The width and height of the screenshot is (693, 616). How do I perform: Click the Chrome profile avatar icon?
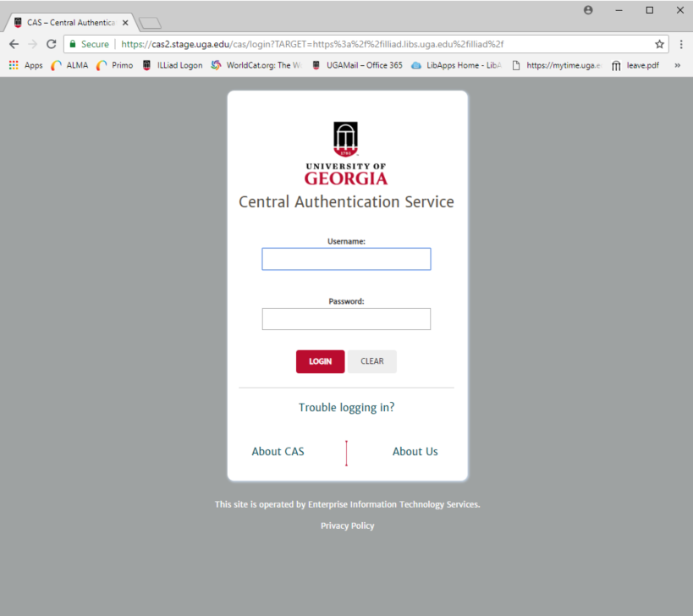tap(589, 10)
